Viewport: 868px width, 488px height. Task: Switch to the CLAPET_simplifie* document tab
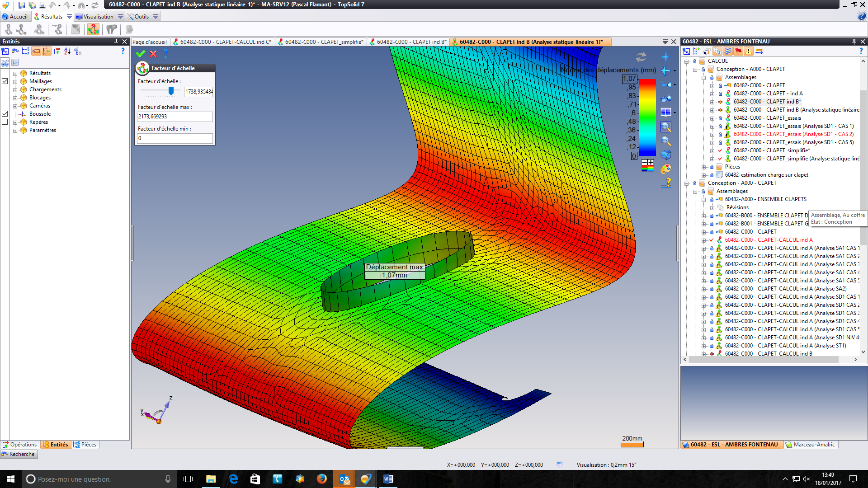tap(321, 42)
